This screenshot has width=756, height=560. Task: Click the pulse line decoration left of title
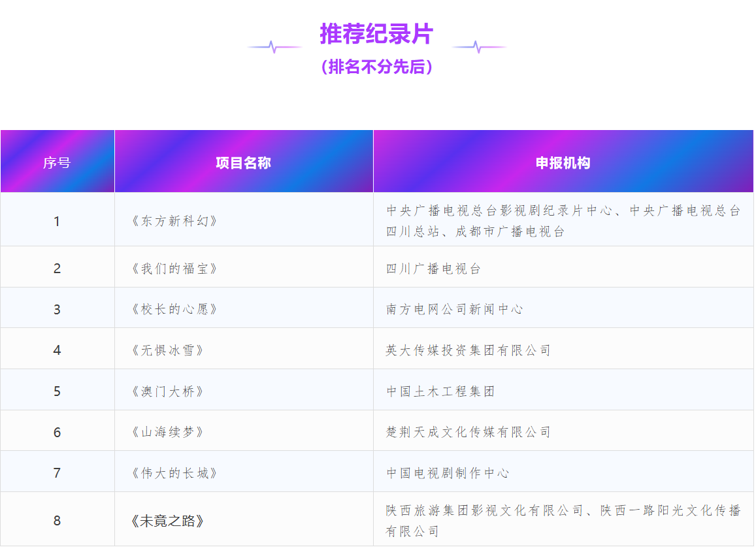click(274, 47)
